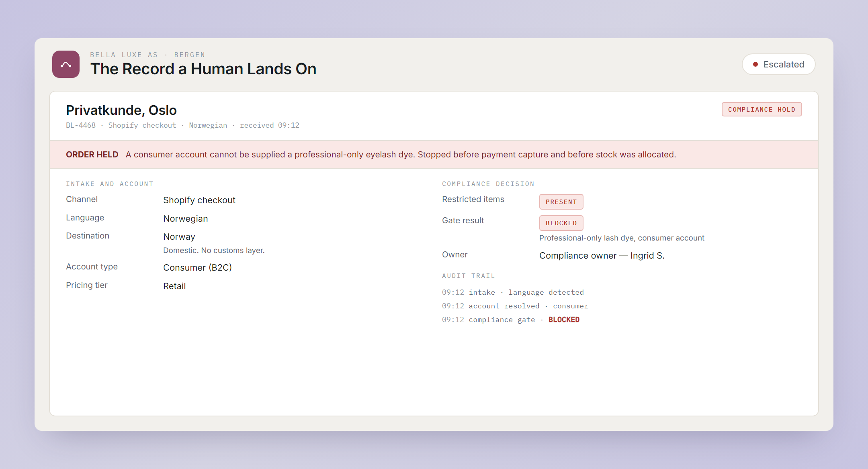868x469 pixels.
Task: Click audit entry 'compliance gate'
Action: pos(502,320)
